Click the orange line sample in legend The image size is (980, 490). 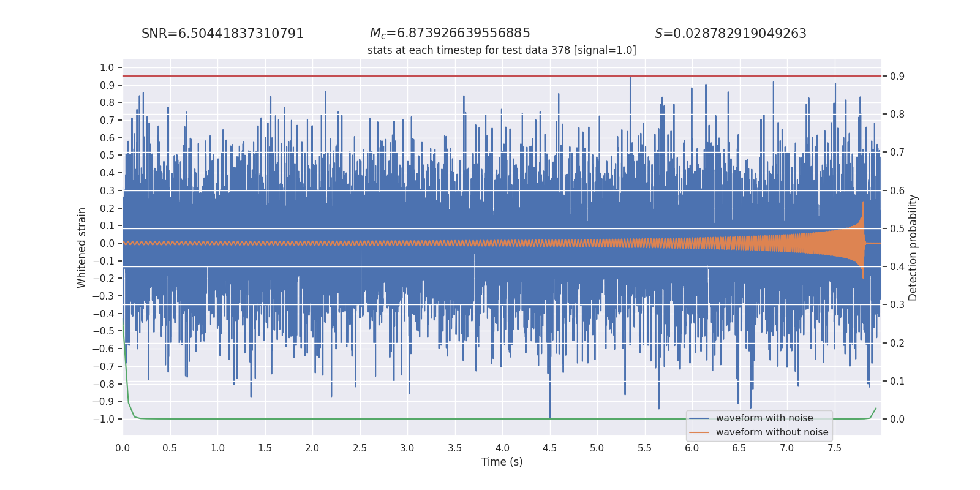pos(699,432)
